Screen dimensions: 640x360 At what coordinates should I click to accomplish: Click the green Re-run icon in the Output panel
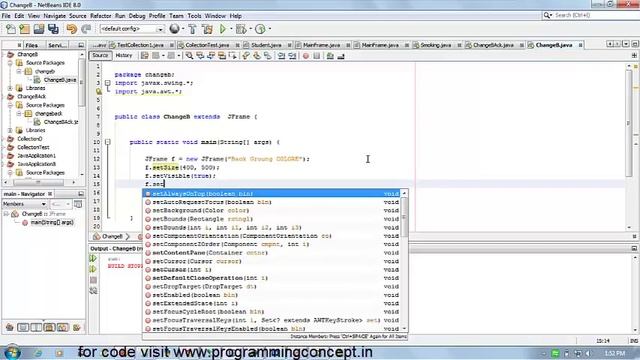[93, 258]
